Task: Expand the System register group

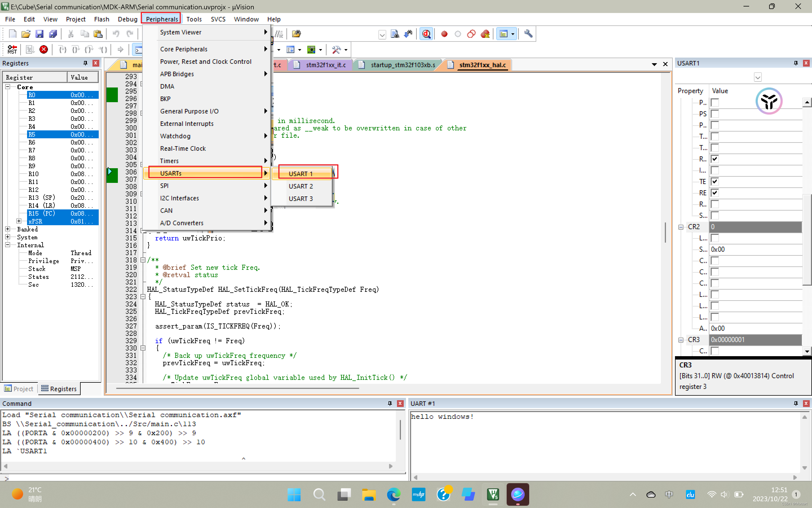Action: tap(7, 237)
